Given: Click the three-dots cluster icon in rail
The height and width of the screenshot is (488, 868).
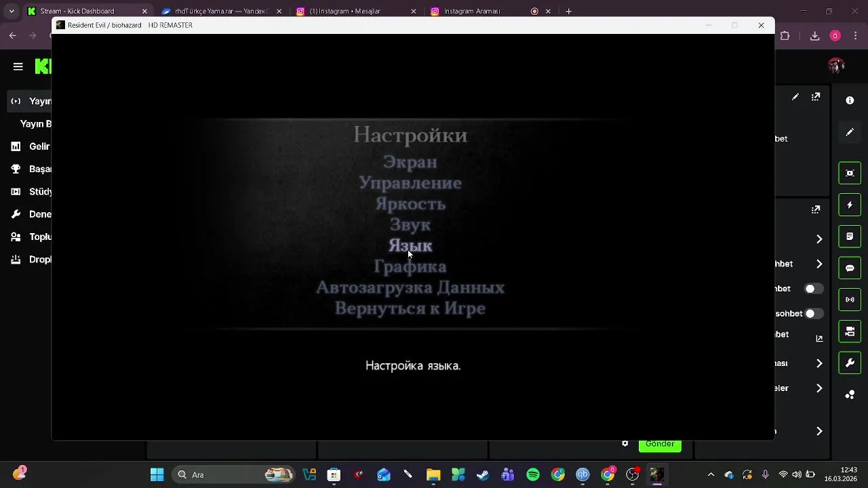Looking at the screenshot, I should coord(850,394).
